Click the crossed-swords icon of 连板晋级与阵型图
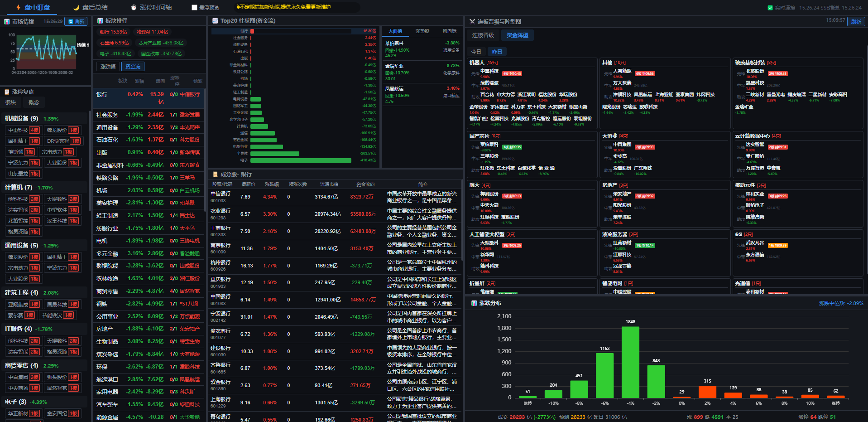 coord(472,21)
